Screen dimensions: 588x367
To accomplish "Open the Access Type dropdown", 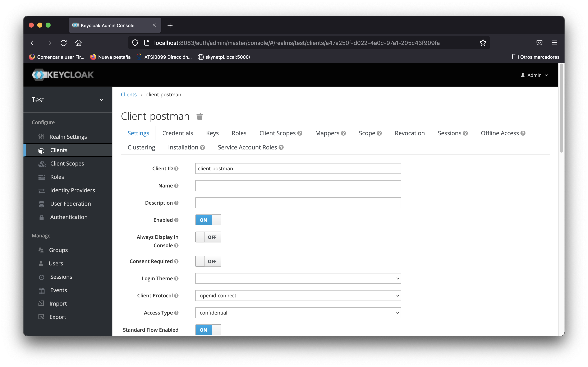I will 298,313.
